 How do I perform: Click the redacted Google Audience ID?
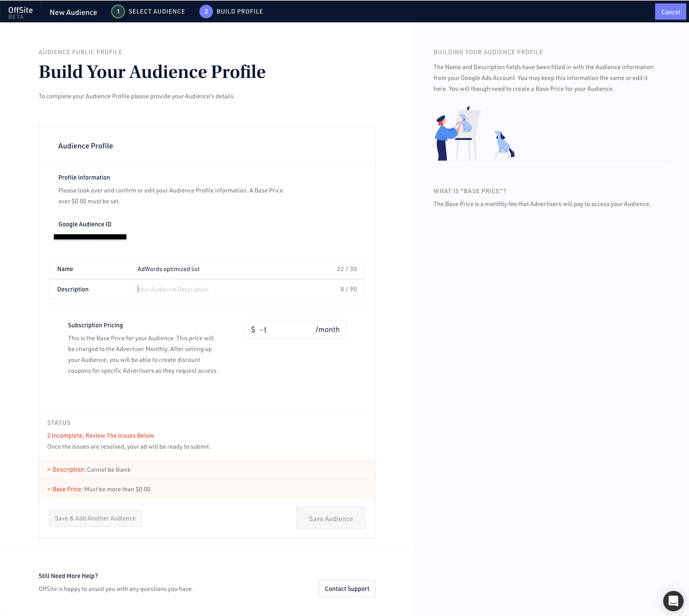pos(90,237)
